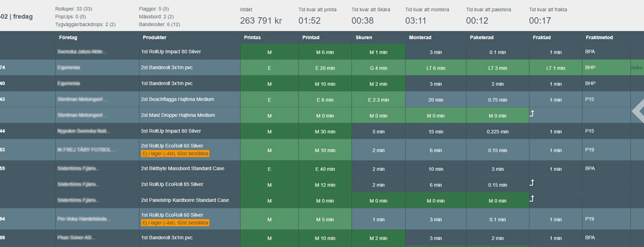Click the 0.75 min Paketerad cell
The width and height of the screenshot is (644, 247).
click(x=498, y=99)
